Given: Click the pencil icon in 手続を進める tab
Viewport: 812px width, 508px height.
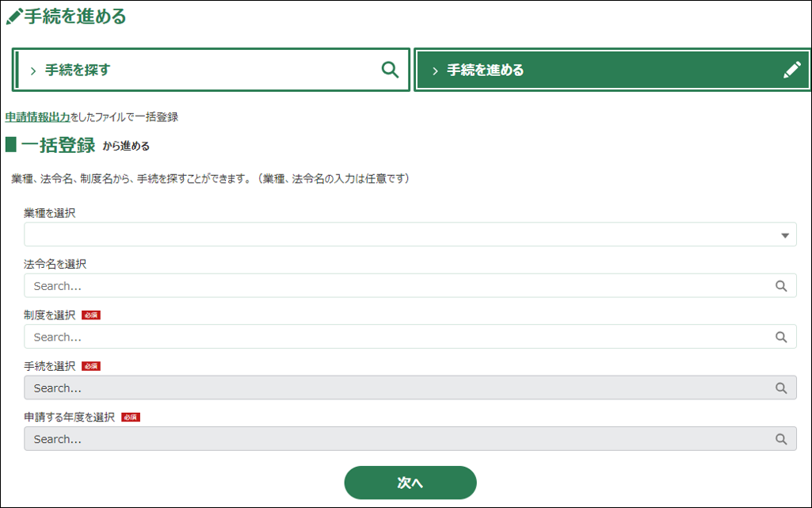Looking at the screenshot, I should click(x=791, y=70).
